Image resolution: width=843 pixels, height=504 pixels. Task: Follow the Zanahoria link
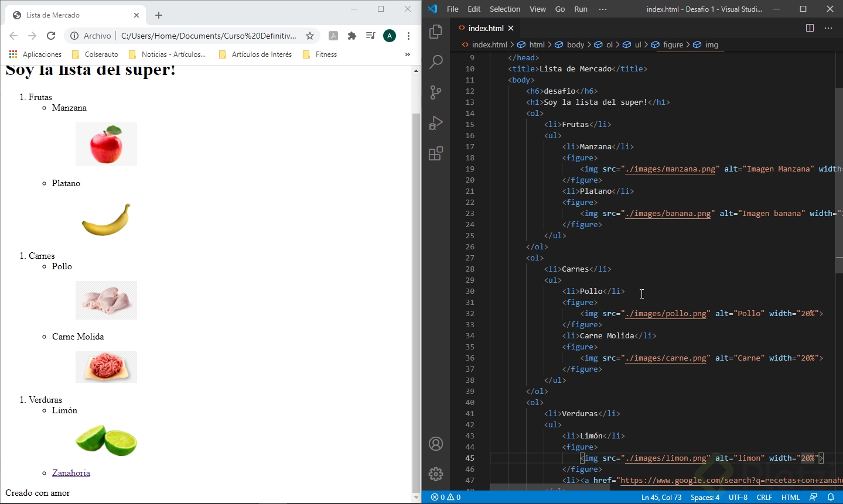click(x=71, y=473)
